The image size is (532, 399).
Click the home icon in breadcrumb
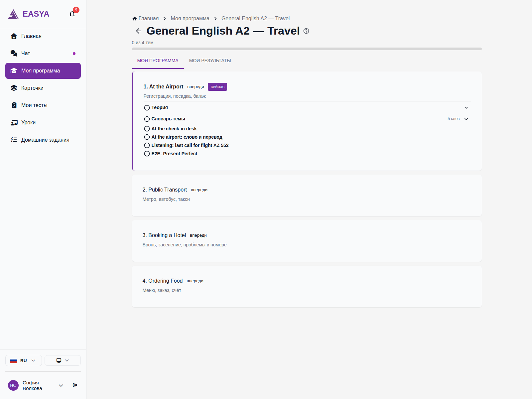coord(135,19)
